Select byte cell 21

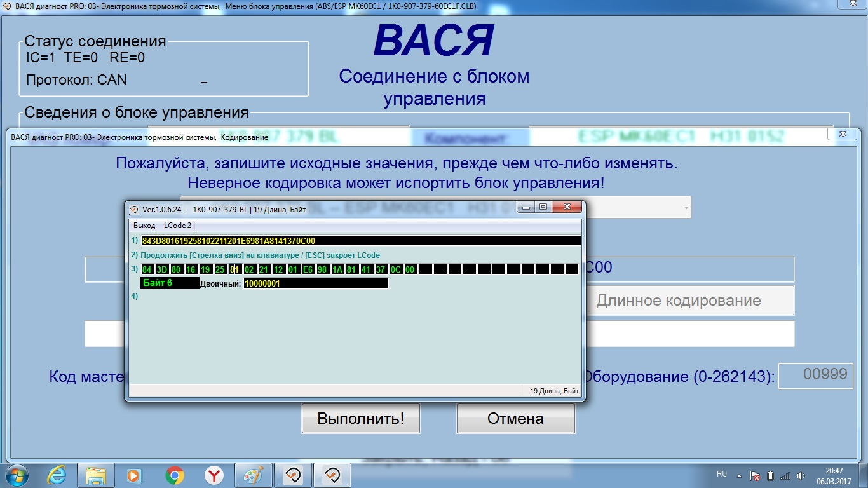[264, 269]
